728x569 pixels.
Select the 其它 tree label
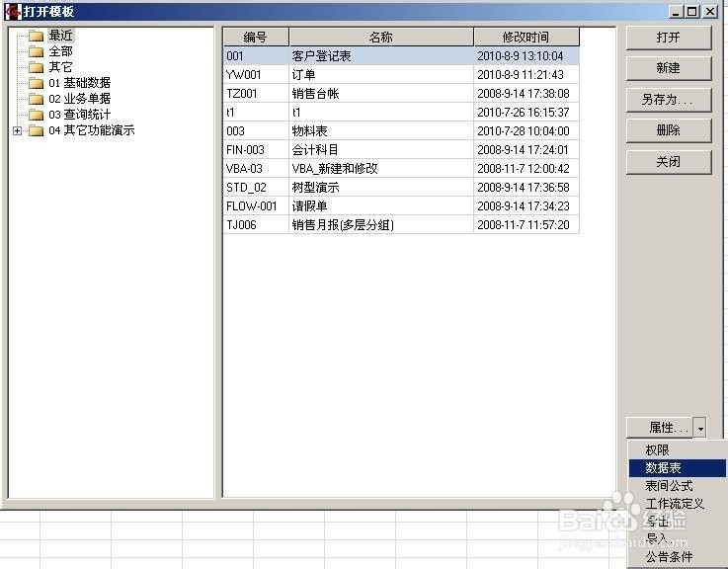coord(61,67)
